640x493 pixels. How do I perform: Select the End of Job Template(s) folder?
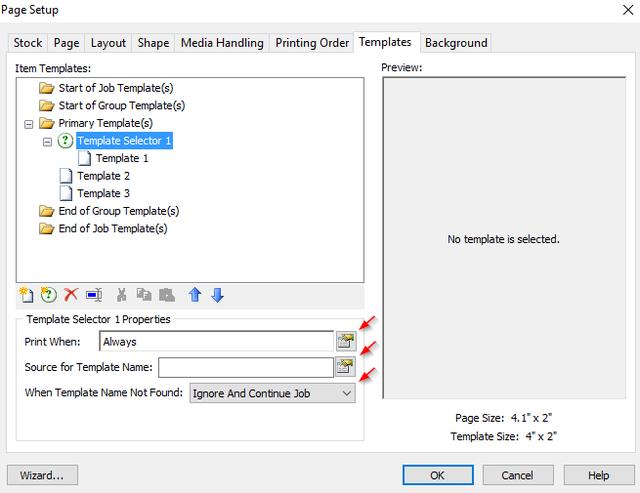pyautogui.click(x=113, y=229)
